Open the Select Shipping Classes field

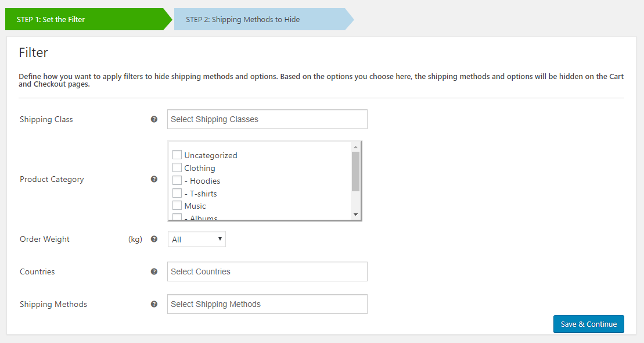pyautogui.click(x=267, y=119)
